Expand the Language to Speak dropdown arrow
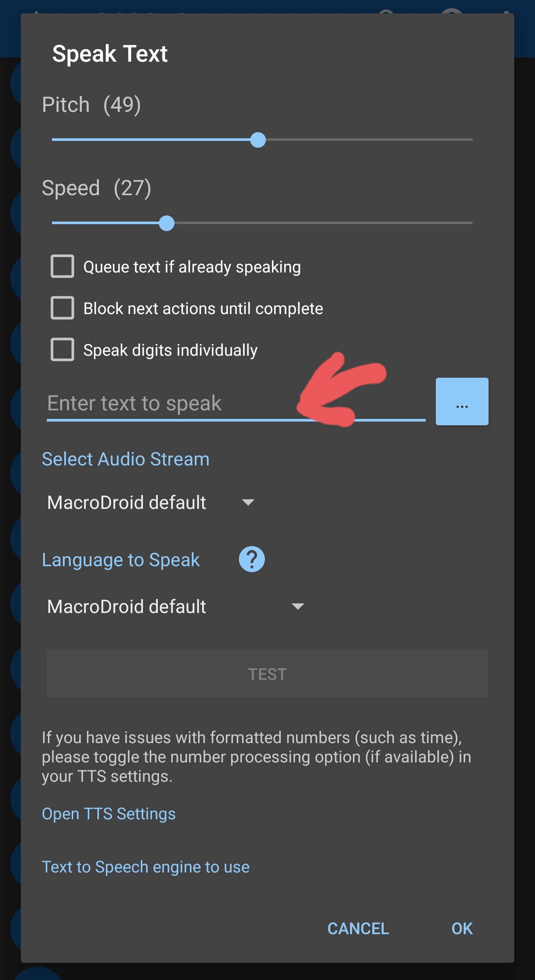Image resolution: width=535 pixels, height=980 pixels. [x=298, y=606]
